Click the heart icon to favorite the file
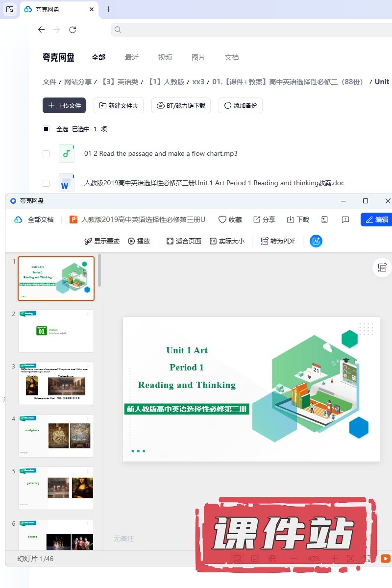The image size is (392, 588). tap(222, 220)
